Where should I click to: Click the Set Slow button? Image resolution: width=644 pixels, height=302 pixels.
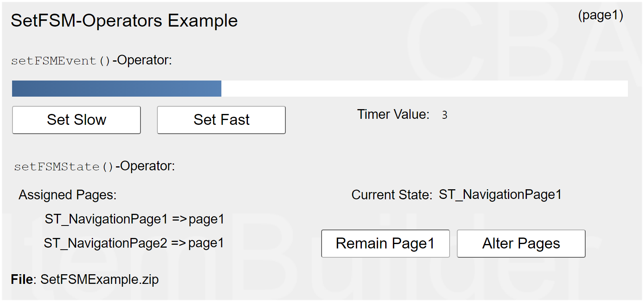[76, 120]
